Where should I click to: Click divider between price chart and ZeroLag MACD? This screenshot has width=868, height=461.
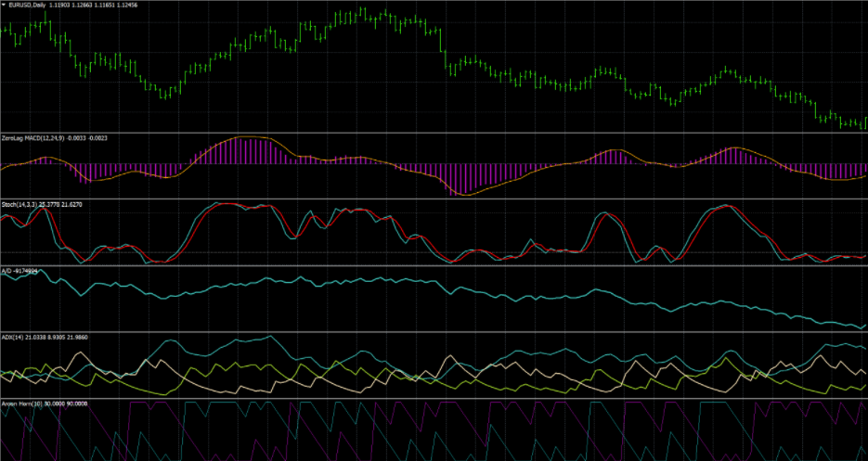pyautogui.click(x=434, y=133)
